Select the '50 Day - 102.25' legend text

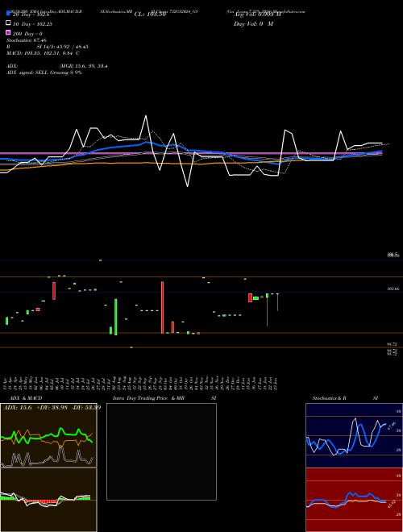[32, 24]
